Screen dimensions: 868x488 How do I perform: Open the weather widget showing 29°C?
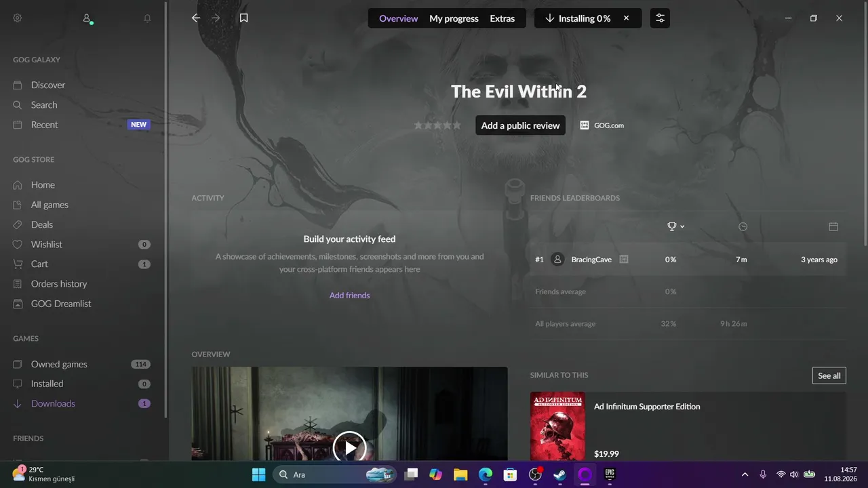43,474
